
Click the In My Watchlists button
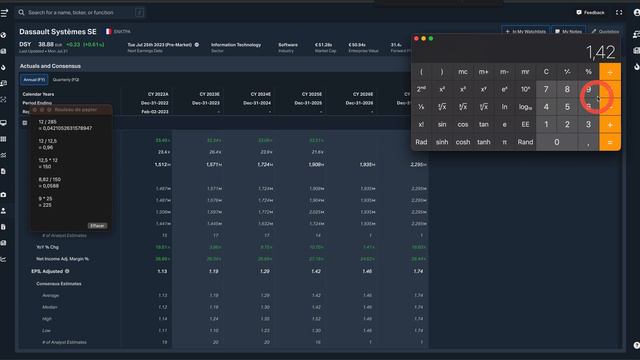point(525,31)
